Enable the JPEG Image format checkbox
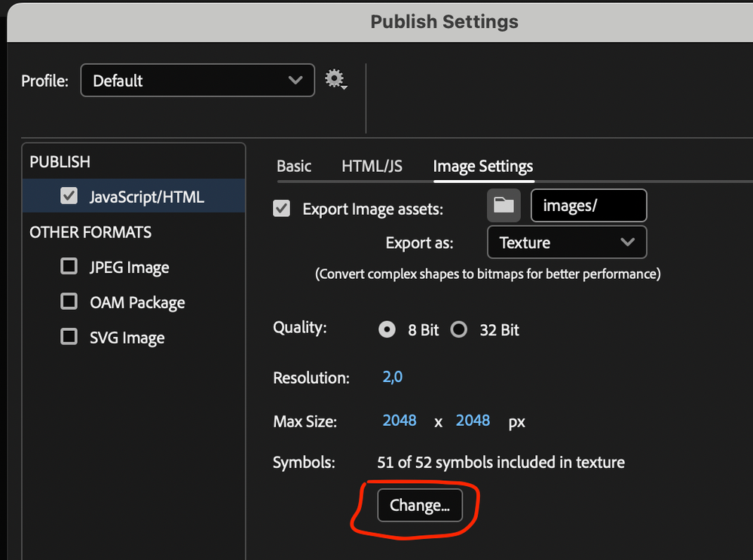 pyautogui.click(x=69, y=267)
